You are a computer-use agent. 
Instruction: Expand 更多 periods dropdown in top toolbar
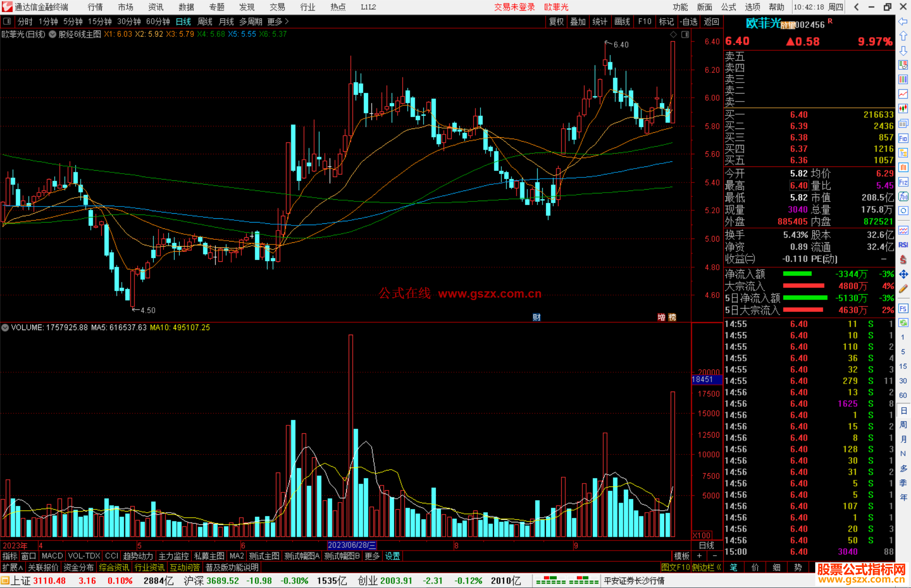(278, 21)
